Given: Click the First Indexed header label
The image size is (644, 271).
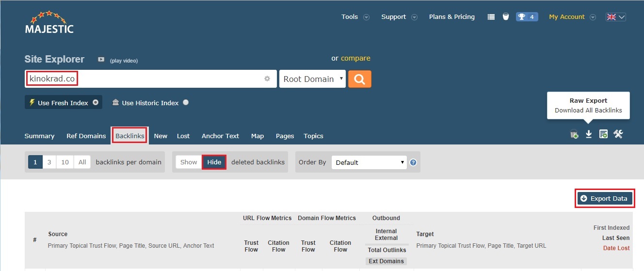Looking at the screenshot, I should tap(612, 228).
